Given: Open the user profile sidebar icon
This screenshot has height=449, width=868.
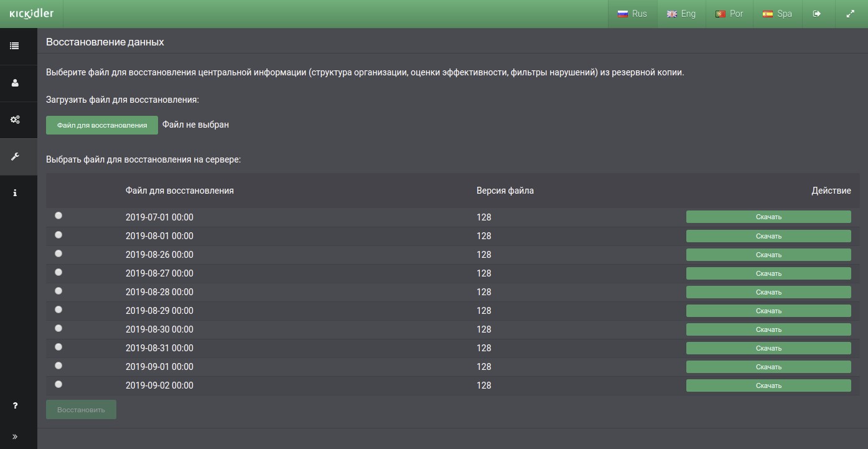Looking at the screenshot, I should coord(14,83).
